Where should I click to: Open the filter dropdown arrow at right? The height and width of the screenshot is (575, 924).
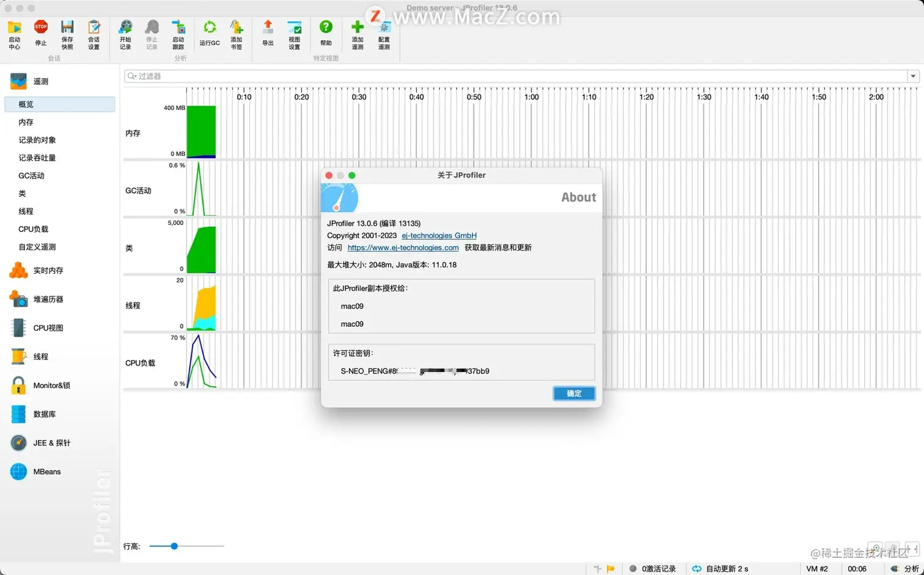tap(913, 76)
